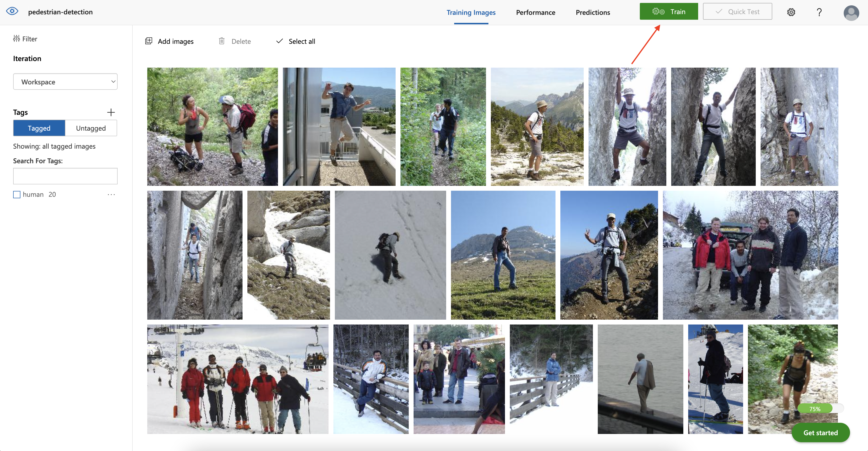Click the Add images icon

pyautogui.click(x=149, y=41)
